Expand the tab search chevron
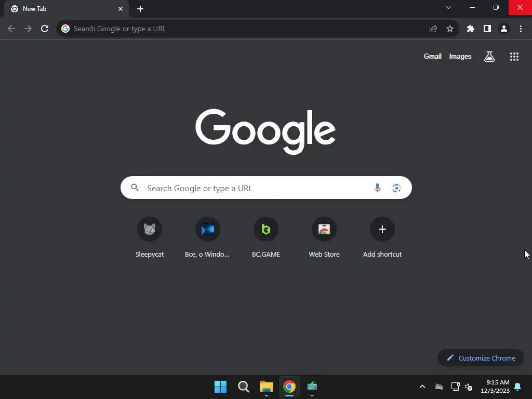 [448, 7]
